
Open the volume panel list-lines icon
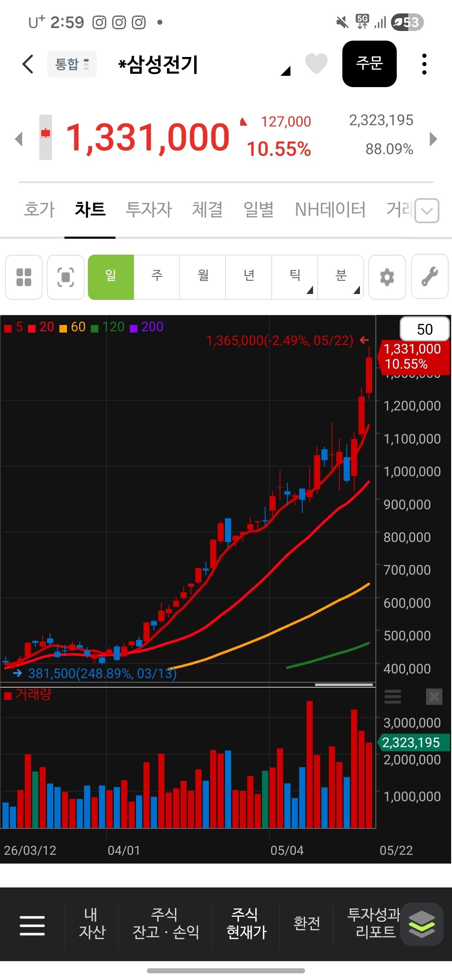click(x=393, y=696)
